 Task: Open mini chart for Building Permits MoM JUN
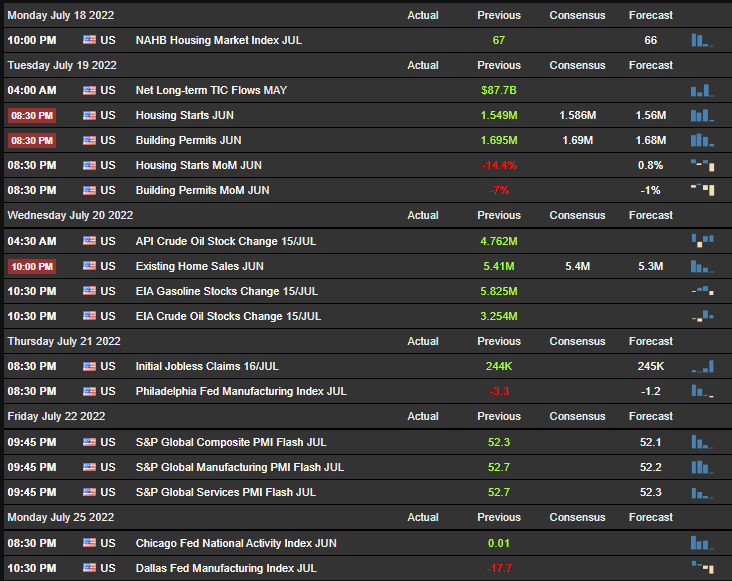point(702,190)
